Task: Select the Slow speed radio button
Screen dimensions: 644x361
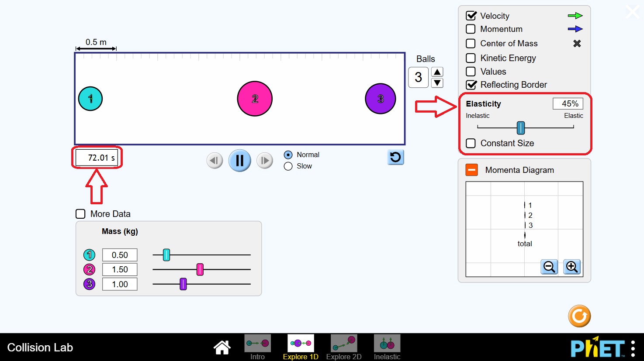Action: tap(288, 166)
